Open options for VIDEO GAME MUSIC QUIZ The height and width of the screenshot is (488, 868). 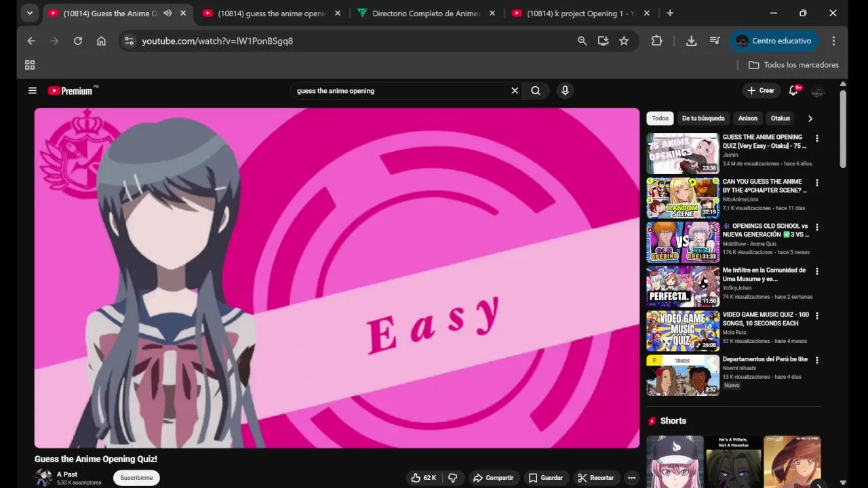coord(816,316)
